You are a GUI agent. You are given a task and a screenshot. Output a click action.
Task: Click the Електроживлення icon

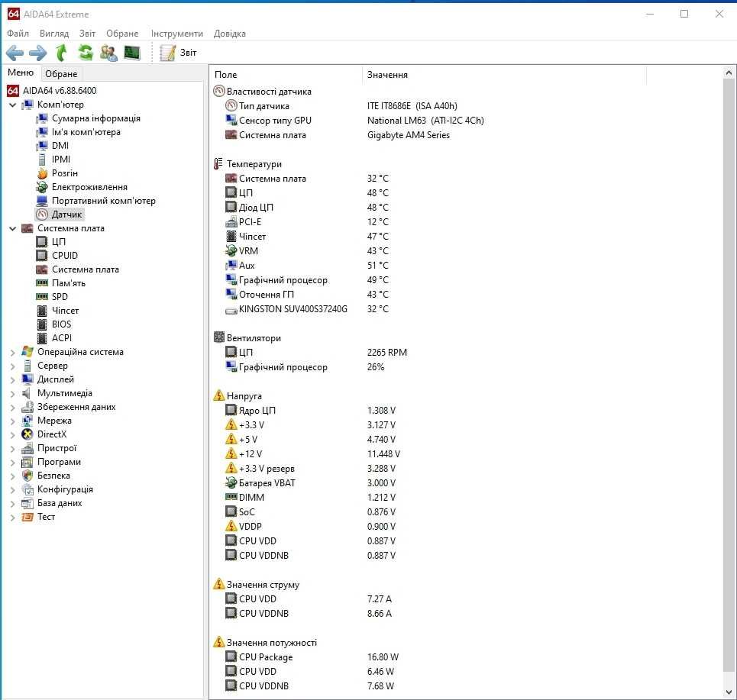click(x=42, y=187)
